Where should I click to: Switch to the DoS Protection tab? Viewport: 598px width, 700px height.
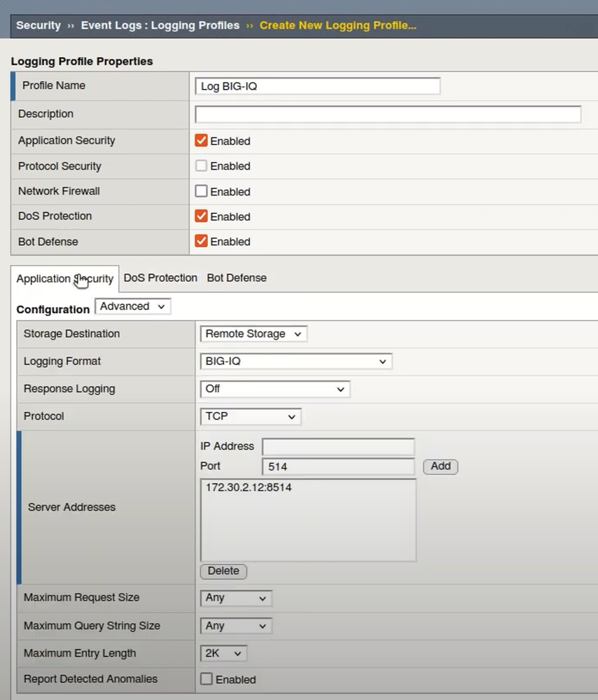point(160,278)
